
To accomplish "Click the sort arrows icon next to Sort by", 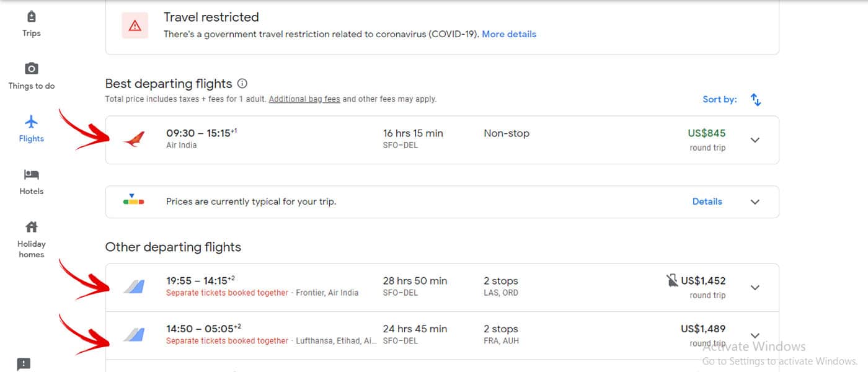I will click(x=755, y=99).
